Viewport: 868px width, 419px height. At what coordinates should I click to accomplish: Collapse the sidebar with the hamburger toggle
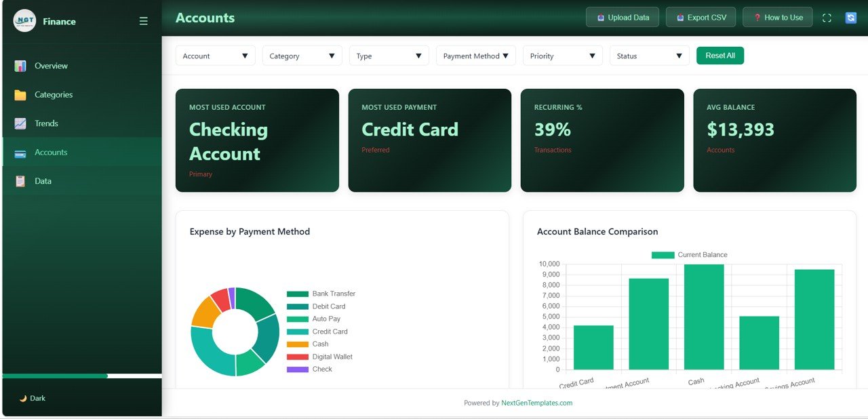143,20
